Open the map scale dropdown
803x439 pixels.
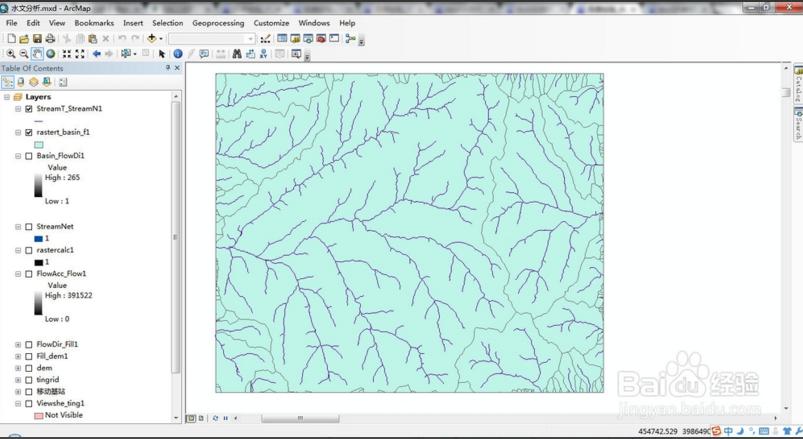[250, 39]
